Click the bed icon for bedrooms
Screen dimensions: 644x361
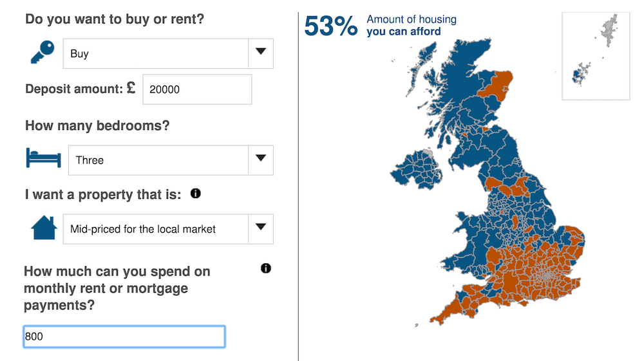[x=44, y=158]
